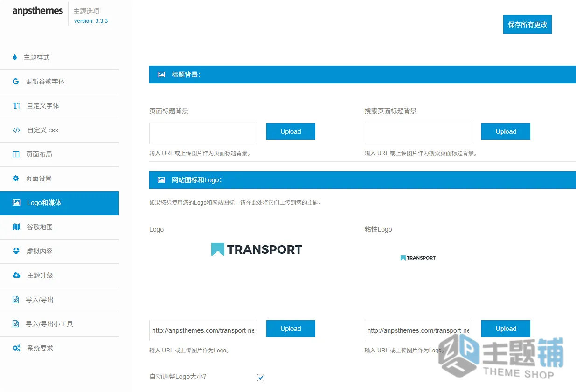
Task: Open the 更新谷歌字体 menu section
Action: coord(59,82)
